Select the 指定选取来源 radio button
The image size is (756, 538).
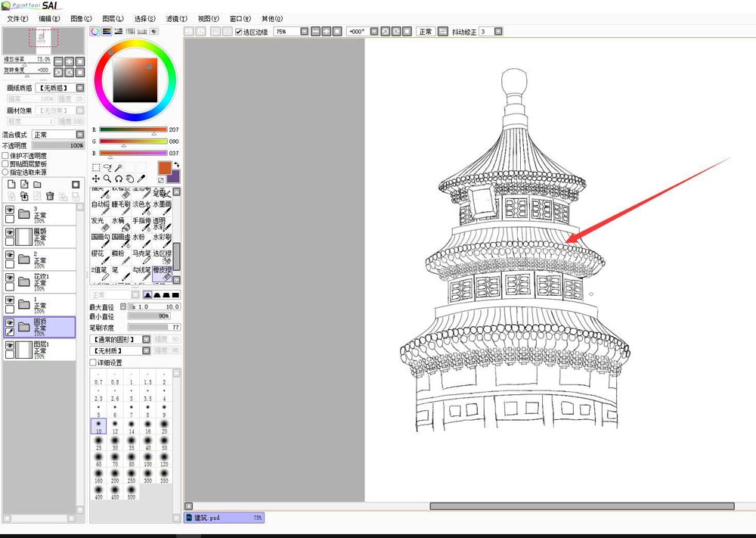point(6,172)
